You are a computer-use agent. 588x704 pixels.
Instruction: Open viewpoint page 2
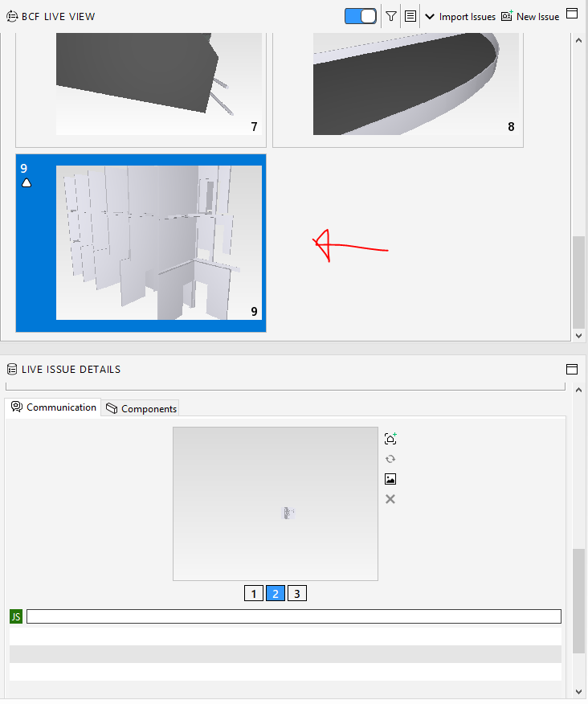tap(276, 594)
